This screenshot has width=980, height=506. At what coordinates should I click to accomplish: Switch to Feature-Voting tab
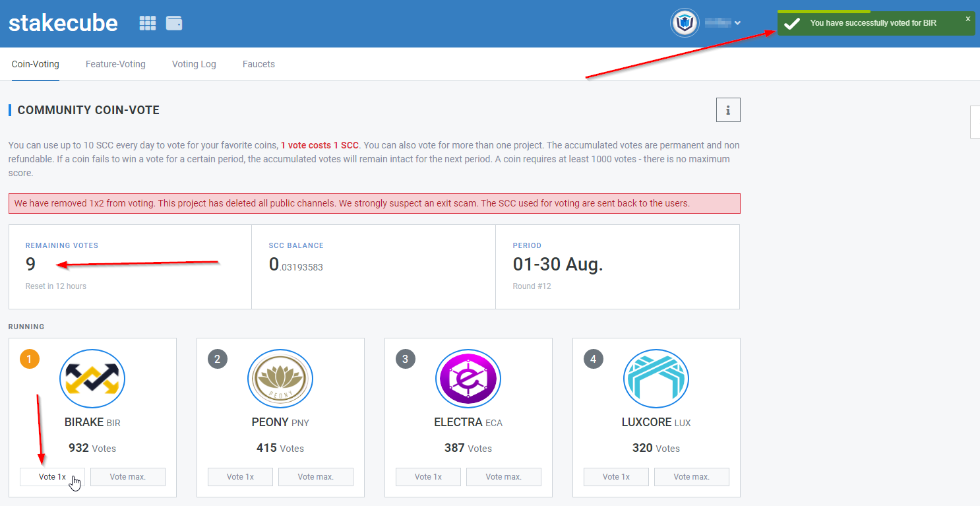click(x=115, y=64)
